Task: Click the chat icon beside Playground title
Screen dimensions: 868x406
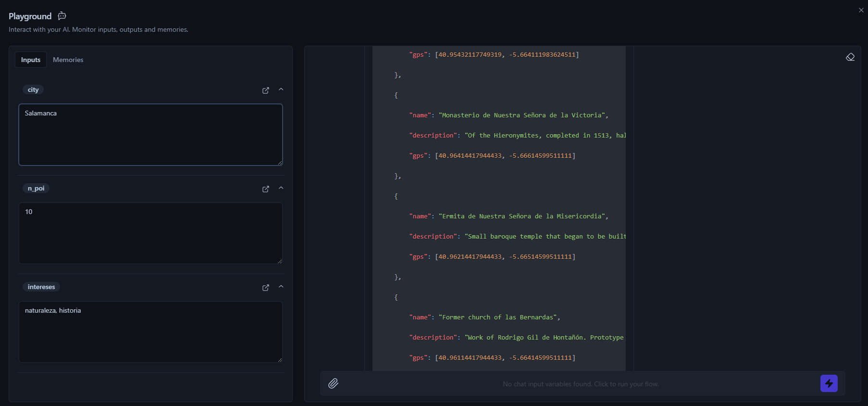Action: [x=62, y=16]
